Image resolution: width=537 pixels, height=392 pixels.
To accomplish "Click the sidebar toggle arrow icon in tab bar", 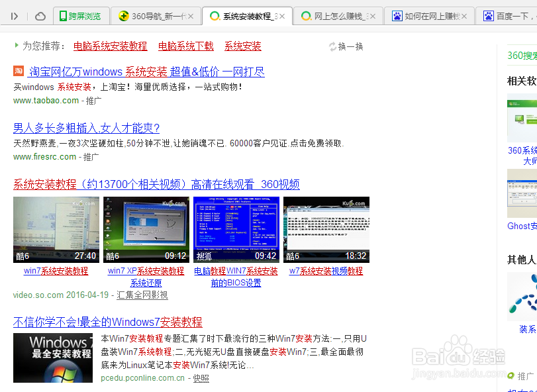I will pyautogui.click(x=15, y=16).
